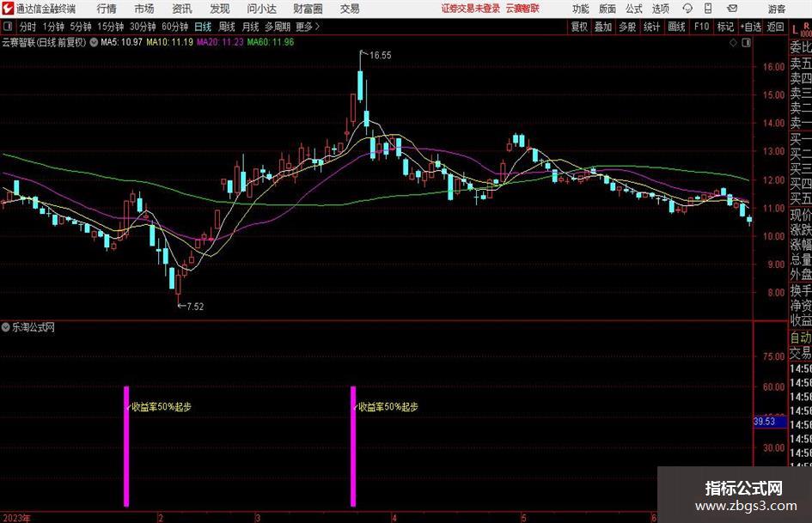Click the 云赛智联(日线,前复权) chart title

pyautogui.click(x=44, y=42)
